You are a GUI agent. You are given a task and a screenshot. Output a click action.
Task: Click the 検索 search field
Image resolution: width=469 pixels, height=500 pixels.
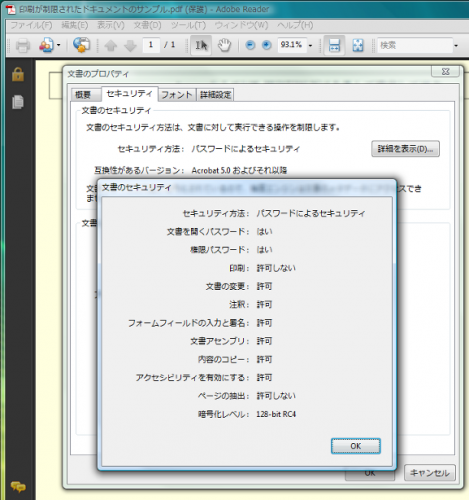[x=414, y=45]
